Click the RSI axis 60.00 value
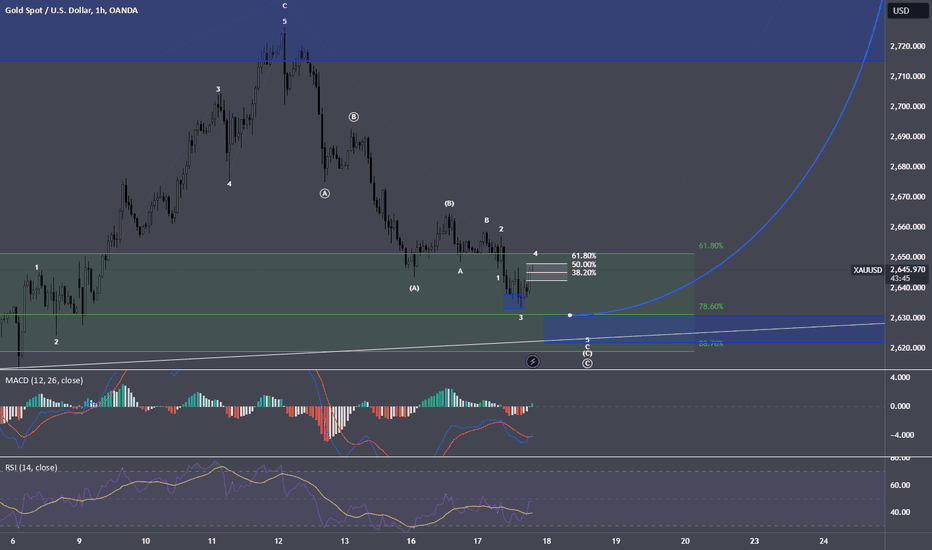The image size is (932, 550). click(900, 485)
